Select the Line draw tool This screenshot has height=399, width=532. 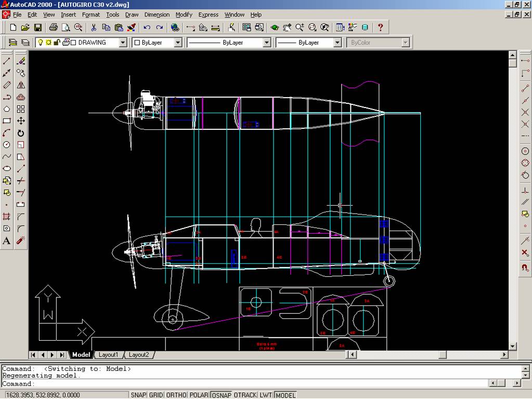7,61
